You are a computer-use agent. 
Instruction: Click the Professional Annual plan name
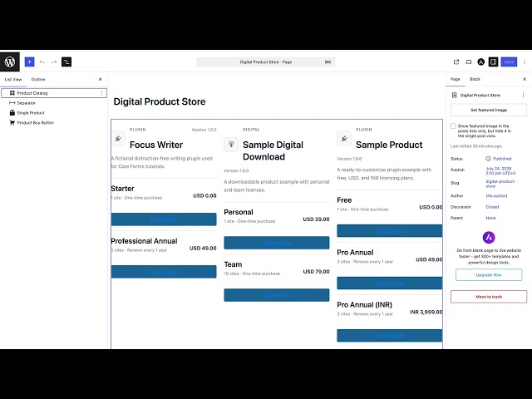tap(144, 241)
